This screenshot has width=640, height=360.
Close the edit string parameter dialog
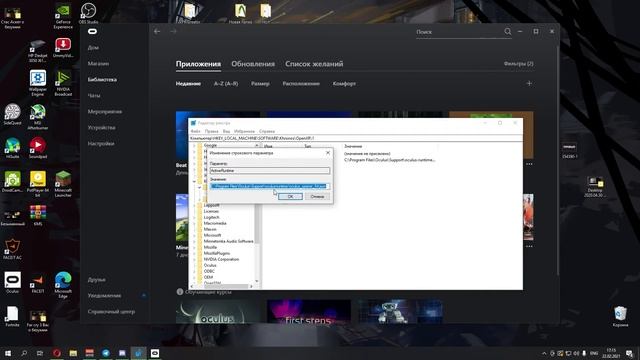(328, 153)
